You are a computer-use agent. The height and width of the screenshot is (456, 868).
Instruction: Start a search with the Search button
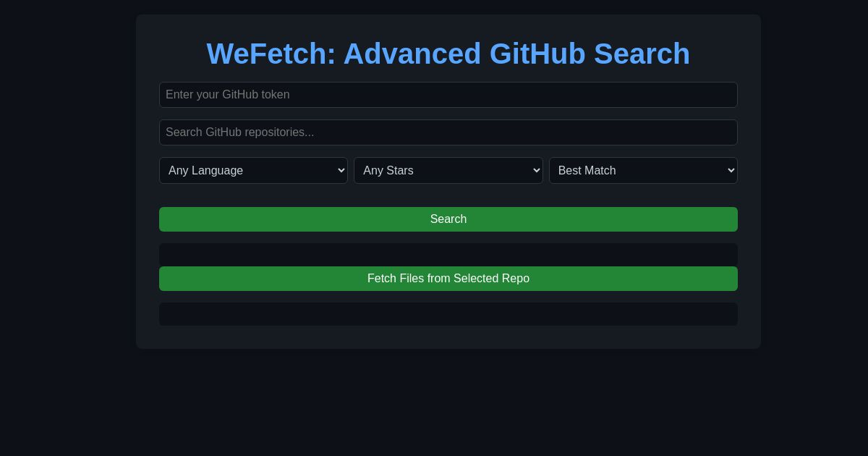coord(448,219)
